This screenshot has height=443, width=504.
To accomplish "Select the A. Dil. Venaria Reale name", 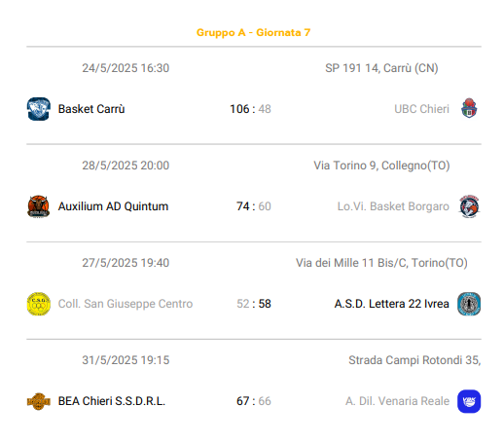I will pos(398,401).
